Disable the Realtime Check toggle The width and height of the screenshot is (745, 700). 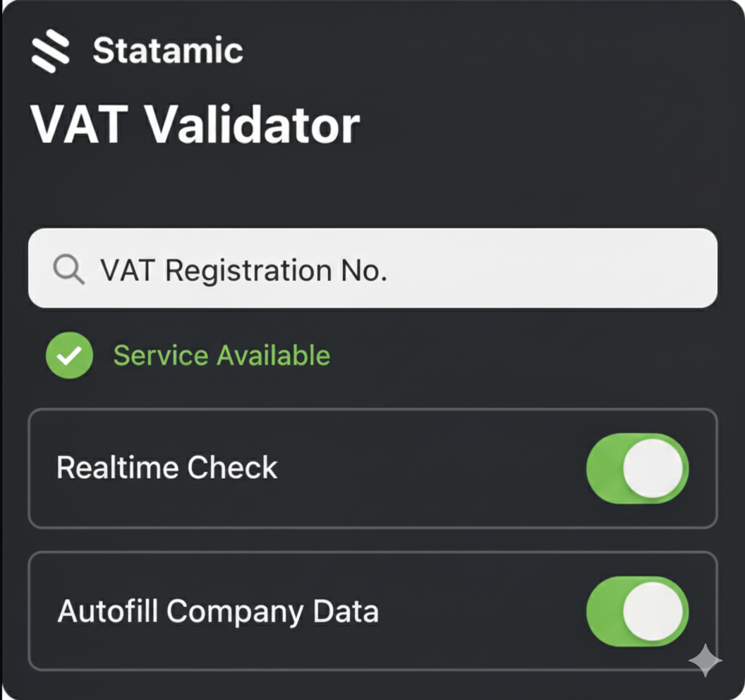pyautogui.click(x=637, y=468)
